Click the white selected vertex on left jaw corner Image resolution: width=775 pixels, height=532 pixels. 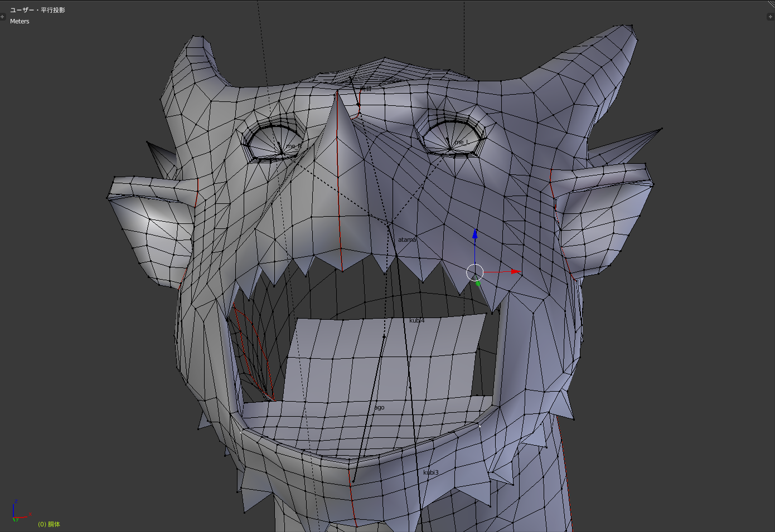coord(241,432)
